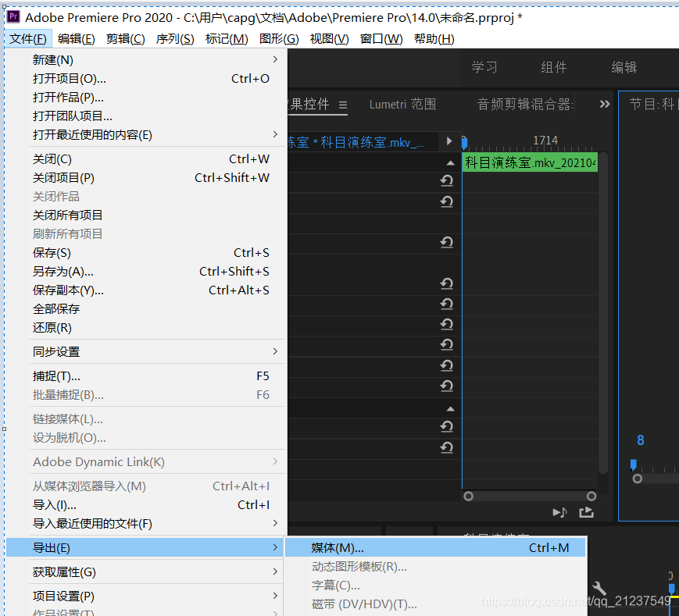679x616 pixels.
Task: Click the program monitor zoom scrollbar handle
Action: pyautogui.click(x=637, y=479)
